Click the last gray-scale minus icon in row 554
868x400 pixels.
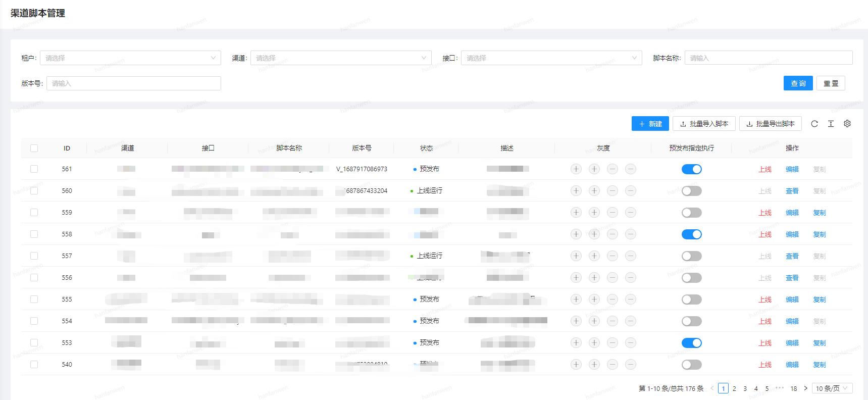coord(631,321)
